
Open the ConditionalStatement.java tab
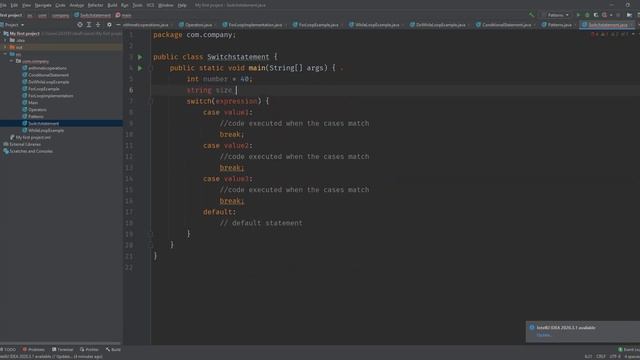[504, 25]
